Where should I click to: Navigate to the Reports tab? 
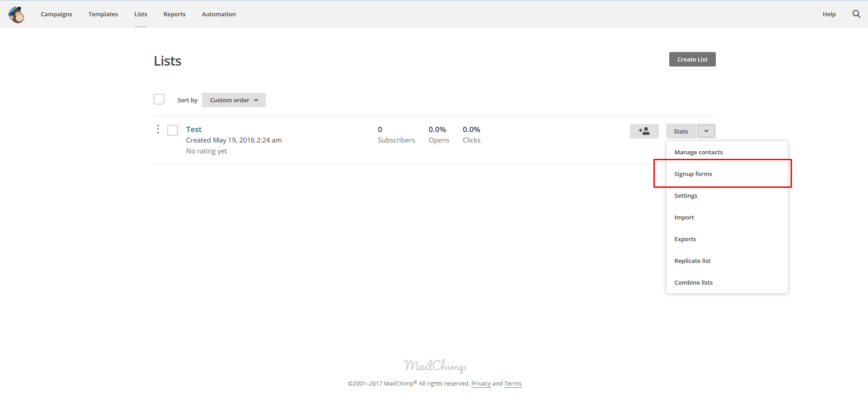(174, 14)
